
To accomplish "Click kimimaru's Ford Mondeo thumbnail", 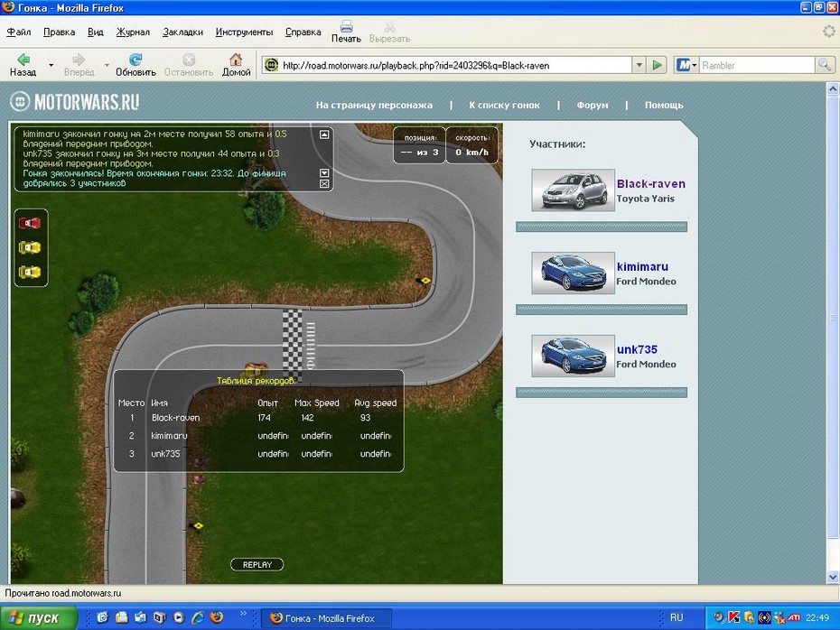I will tap(573, 273).
